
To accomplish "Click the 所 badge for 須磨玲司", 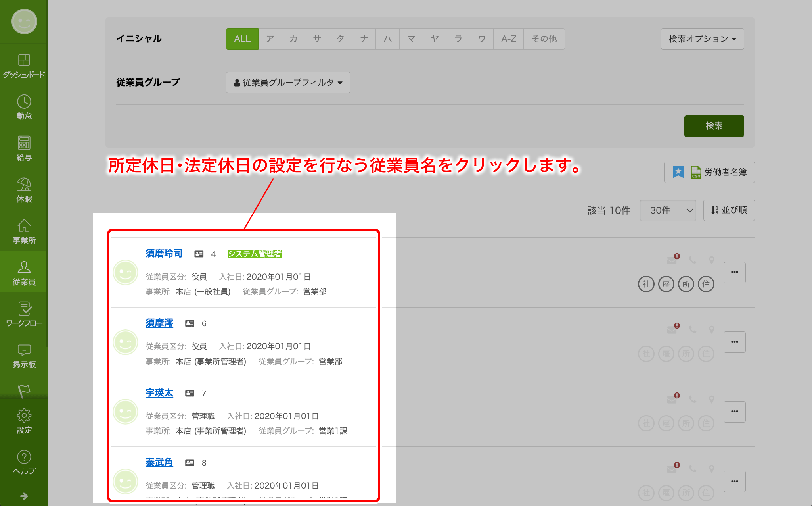I will (686, 284).
